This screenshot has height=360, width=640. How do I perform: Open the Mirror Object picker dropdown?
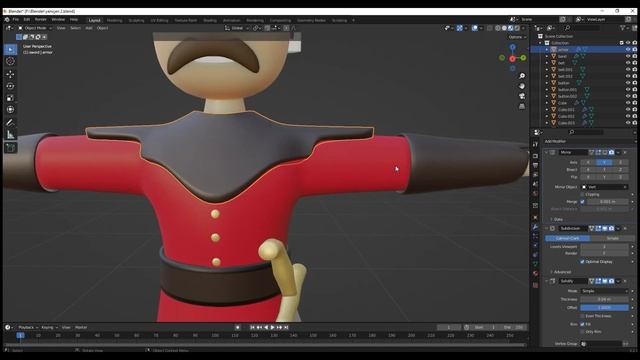[605, 187]
